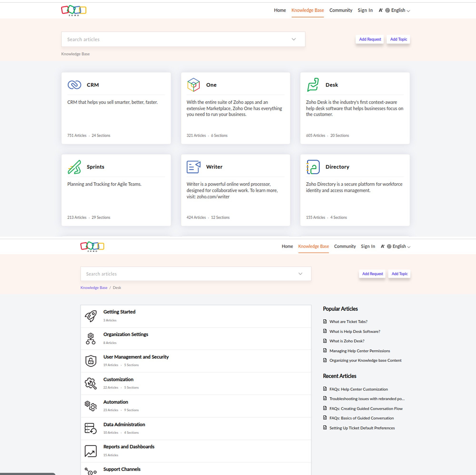Image resolution: width=476 pixels, height=475 pixels.
Task: Click the Automation settings gear icon
Action: pos(91,405)
